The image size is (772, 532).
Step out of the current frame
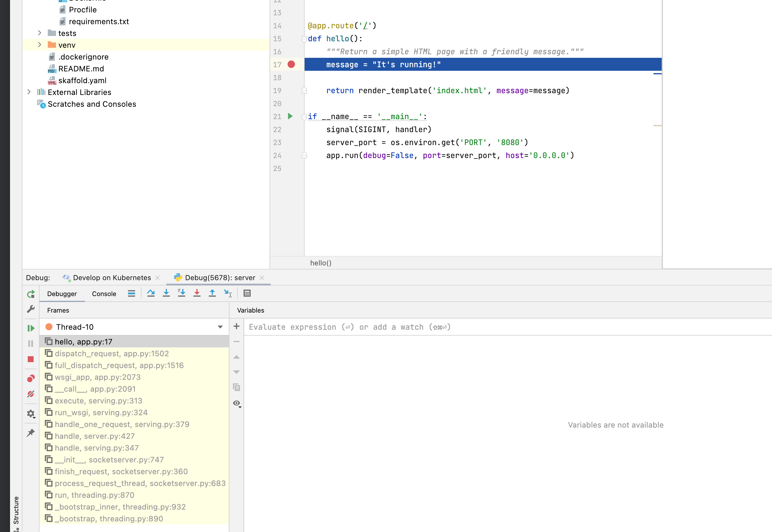[x=212, y=293]
